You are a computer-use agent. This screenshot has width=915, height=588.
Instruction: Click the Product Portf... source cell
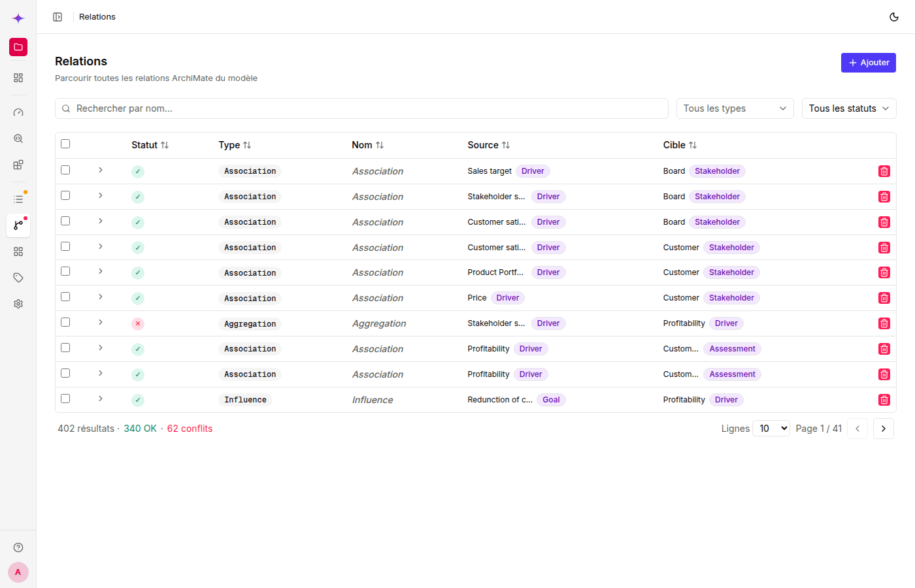[495, 272]
